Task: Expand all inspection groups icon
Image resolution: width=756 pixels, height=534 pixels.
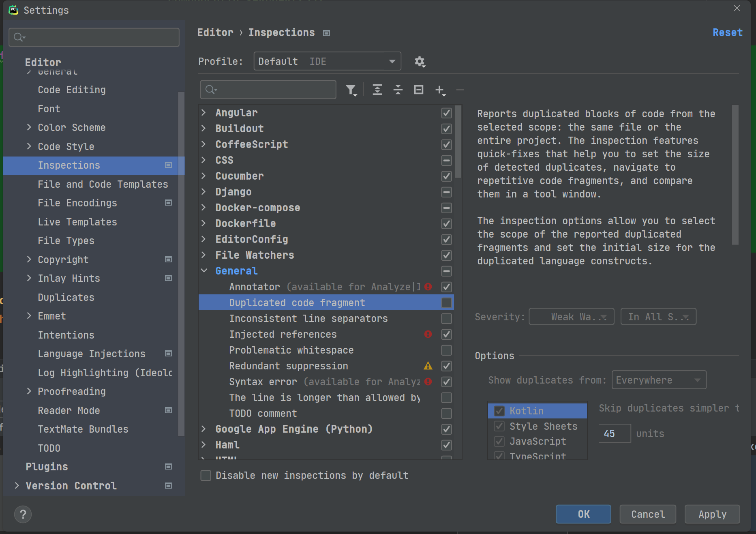Action: coord(377,90)
